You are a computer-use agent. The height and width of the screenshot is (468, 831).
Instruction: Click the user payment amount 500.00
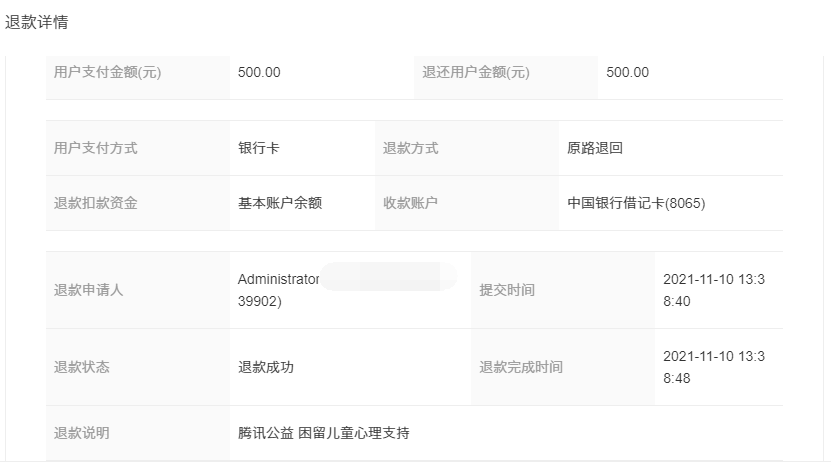[259, 73]
